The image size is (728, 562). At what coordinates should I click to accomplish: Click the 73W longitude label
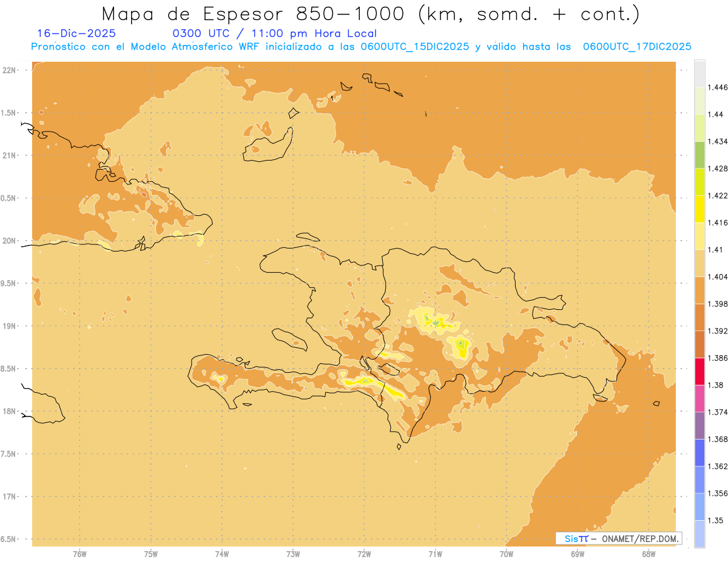pos(293,554)
